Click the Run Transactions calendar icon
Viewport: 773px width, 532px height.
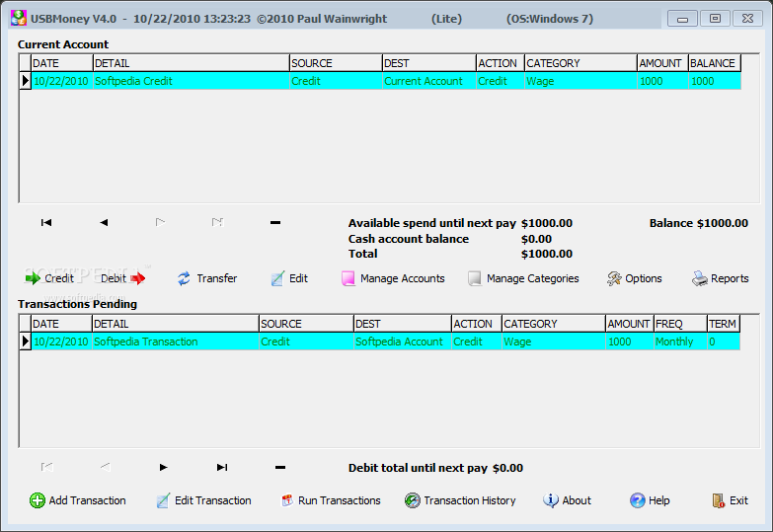[x=287, y=500]
